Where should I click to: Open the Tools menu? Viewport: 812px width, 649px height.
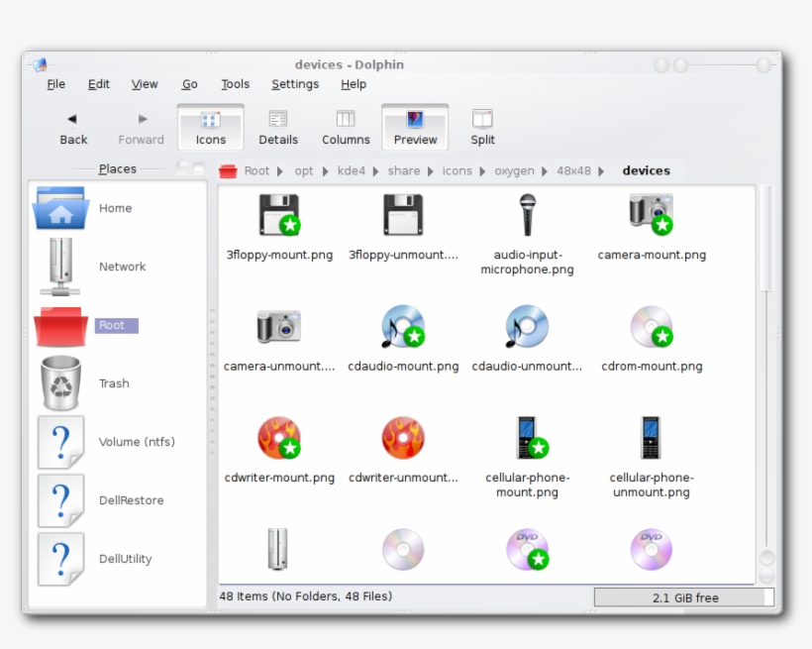(235, 84)
